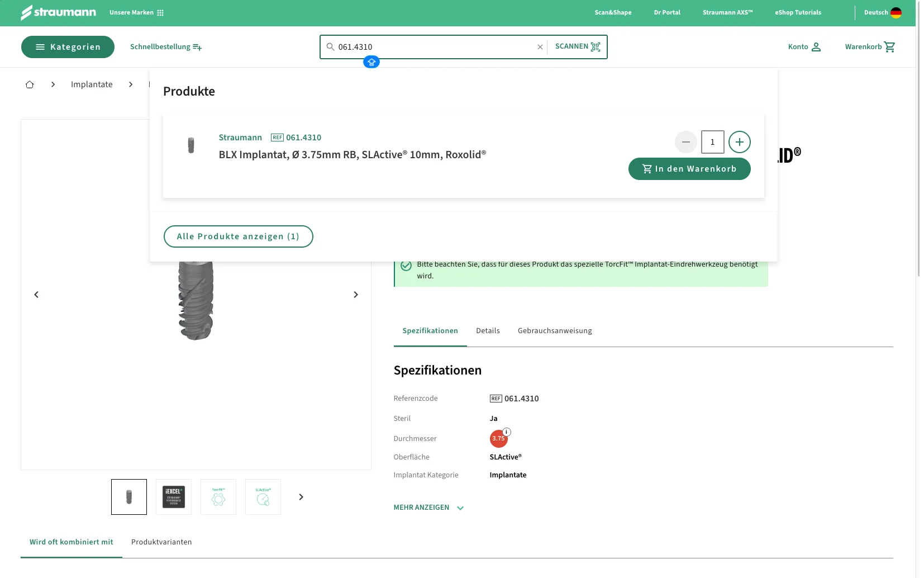
Task: Click info icon on diameter badge
Action: click(x=507, y=432)
